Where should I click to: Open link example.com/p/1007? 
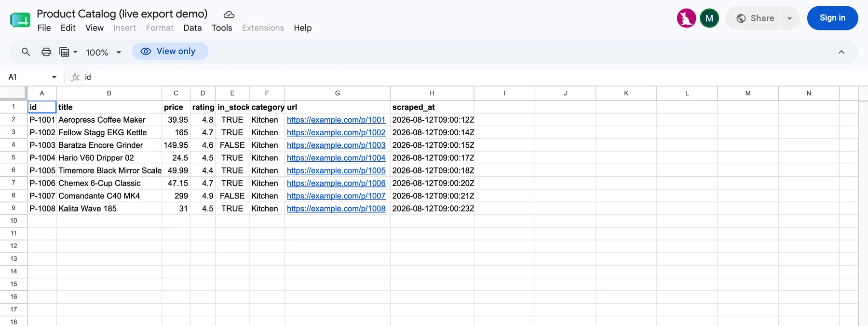(x=336, y=196)
